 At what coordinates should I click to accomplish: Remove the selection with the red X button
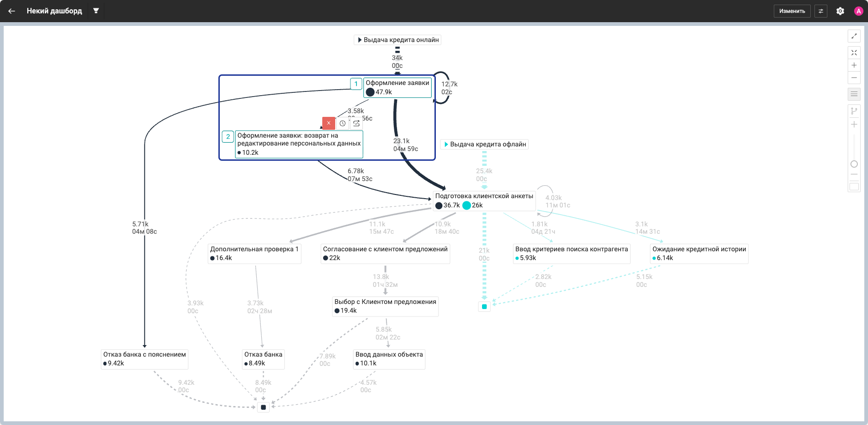[329, 123]
